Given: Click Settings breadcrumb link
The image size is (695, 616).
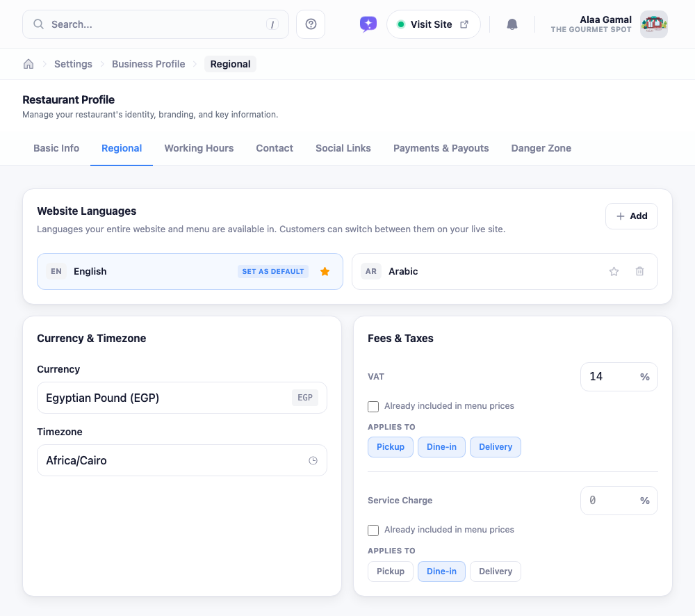Looking at the screenshot, I should coord(73,64).
